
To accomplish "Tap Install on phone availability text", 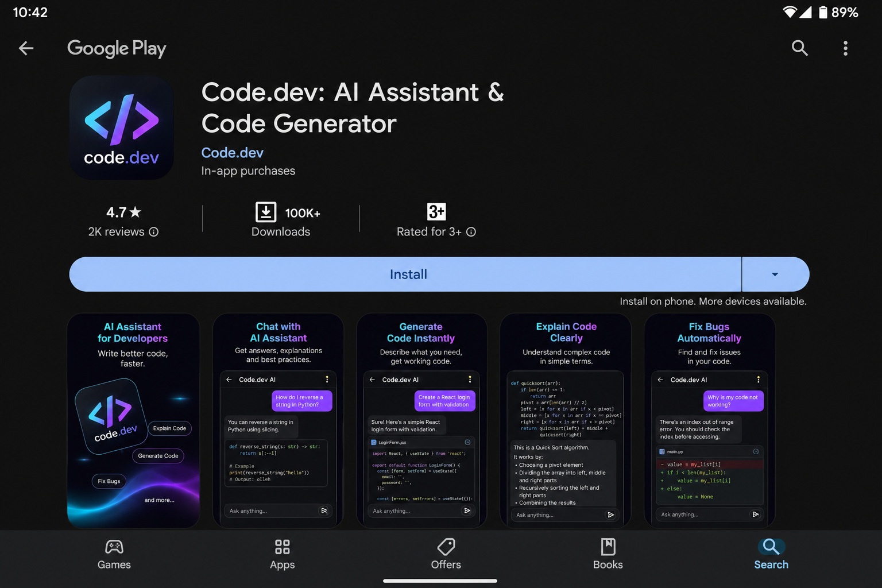I will point(713,301).
